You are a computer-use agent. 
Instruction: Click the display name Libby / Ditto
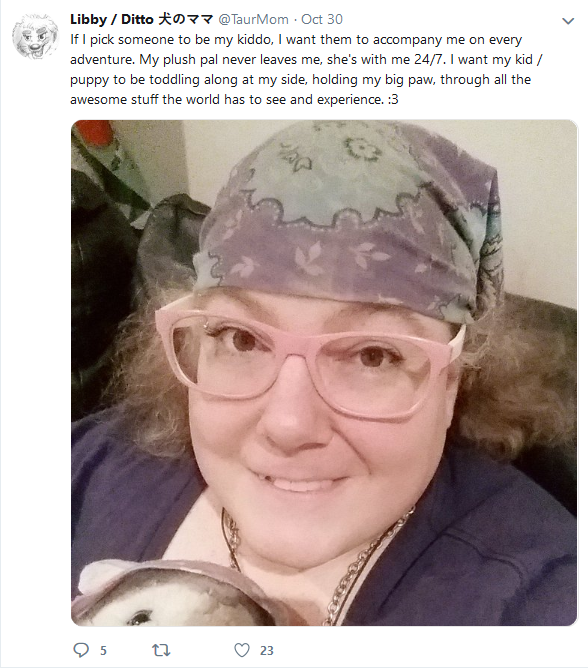112,19
